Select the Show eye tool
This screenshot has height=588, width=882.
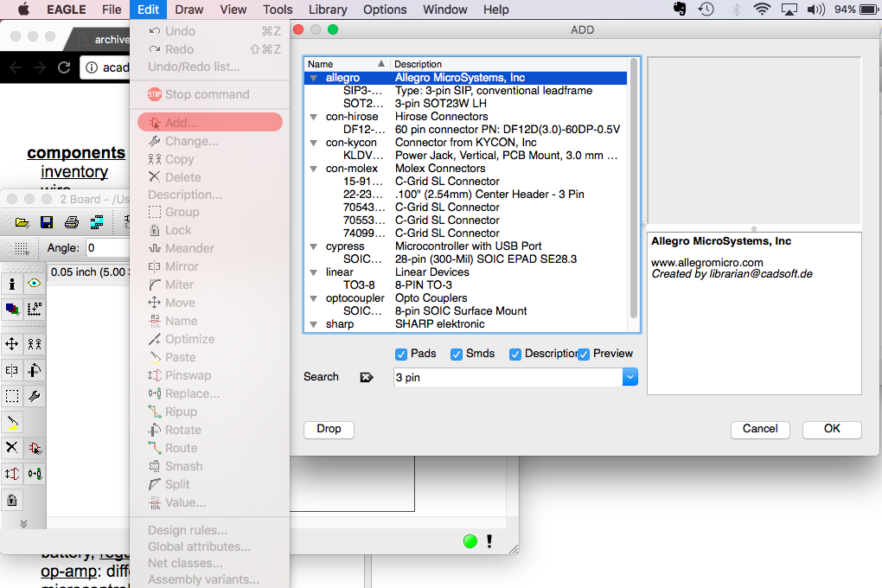click(35, 283)
